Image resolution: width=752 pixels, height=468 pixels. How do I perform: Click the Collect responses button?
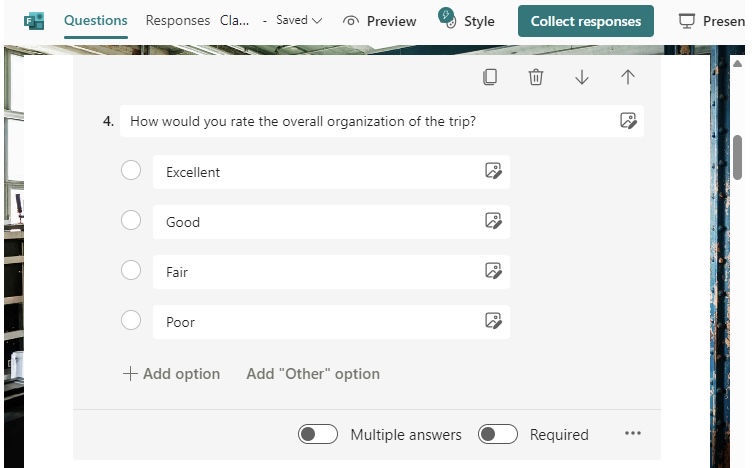click(586, 21)
